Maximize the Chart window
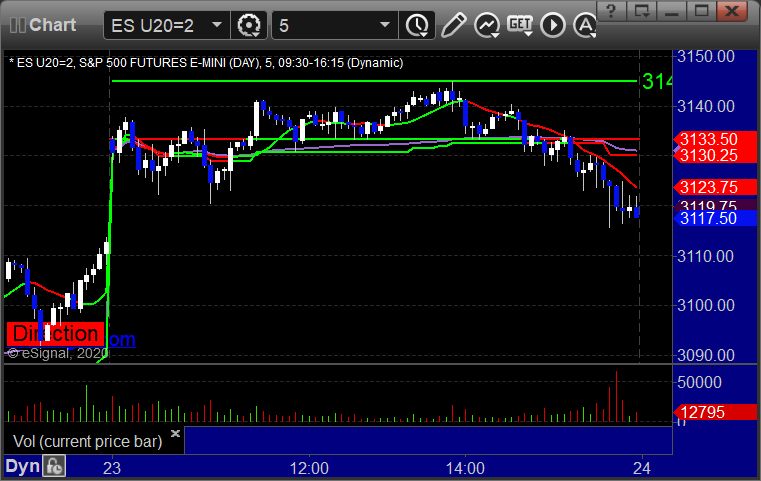761x481 pixels. tap(701, 10)
